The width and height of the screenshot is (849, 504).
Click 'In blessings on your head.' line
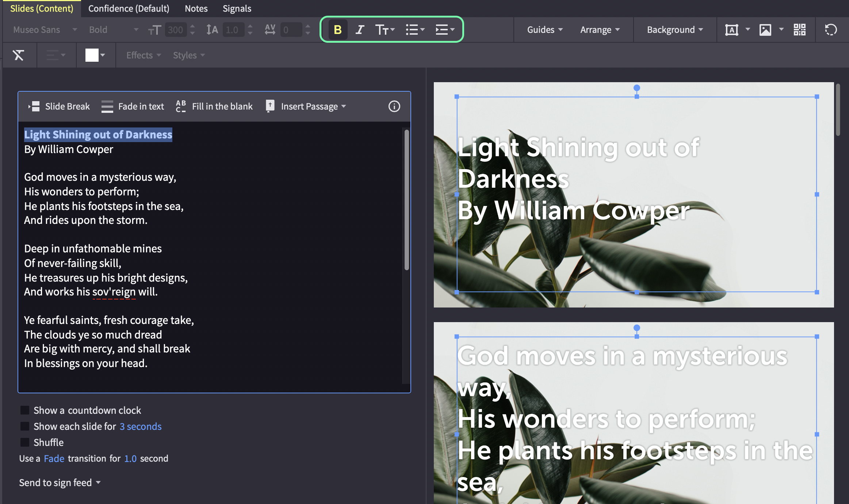point(86,363)
